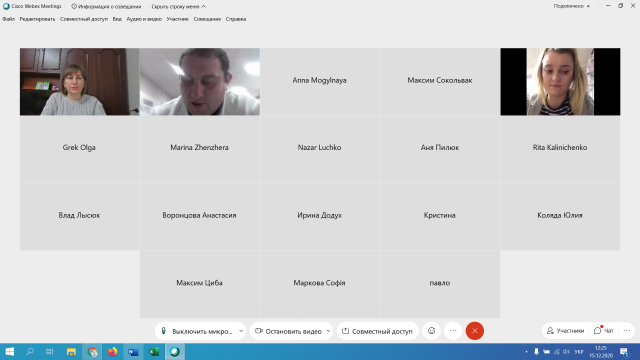Open the Участники panel

coord(566,331)
